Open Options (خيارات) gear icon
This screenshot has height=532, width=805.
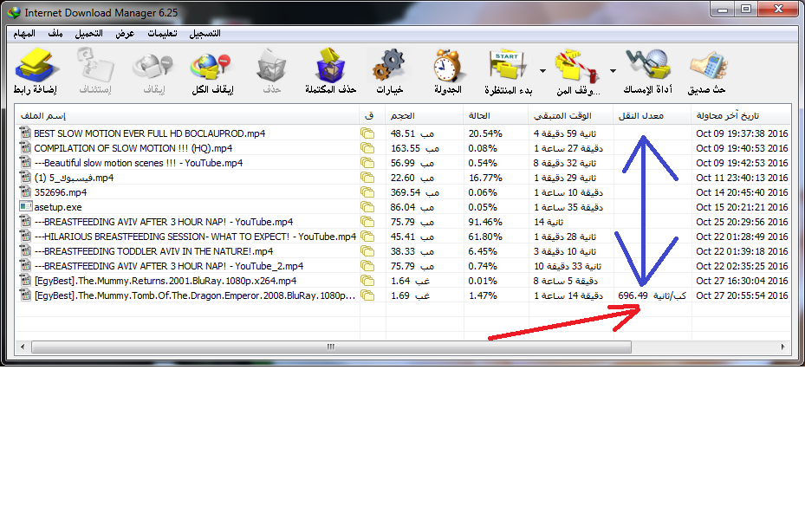coord(389,65)
